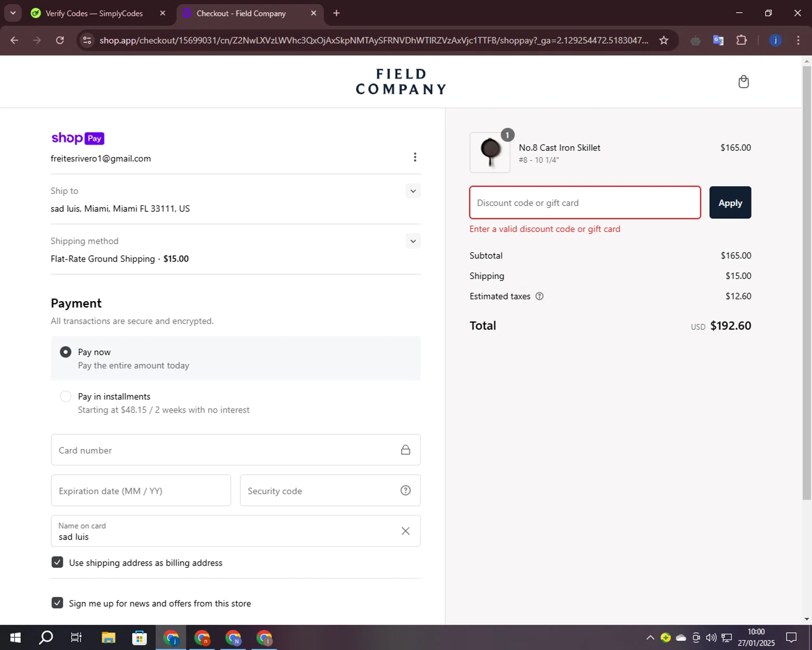The image size is (812, 650).
Task: Open the Windows notification center
Action: 791,638
